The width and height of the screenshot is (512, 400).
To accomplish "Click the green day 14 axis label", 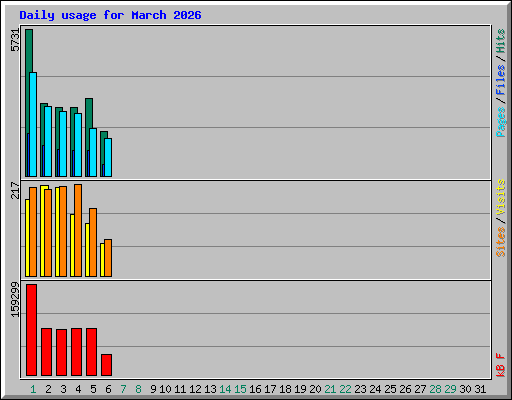I will tap(225, 389).
